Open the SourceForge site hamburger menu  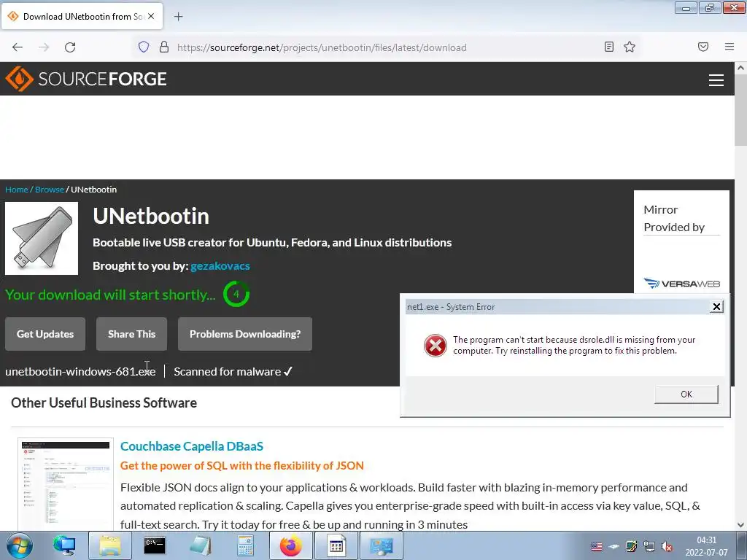click(716, 80)
